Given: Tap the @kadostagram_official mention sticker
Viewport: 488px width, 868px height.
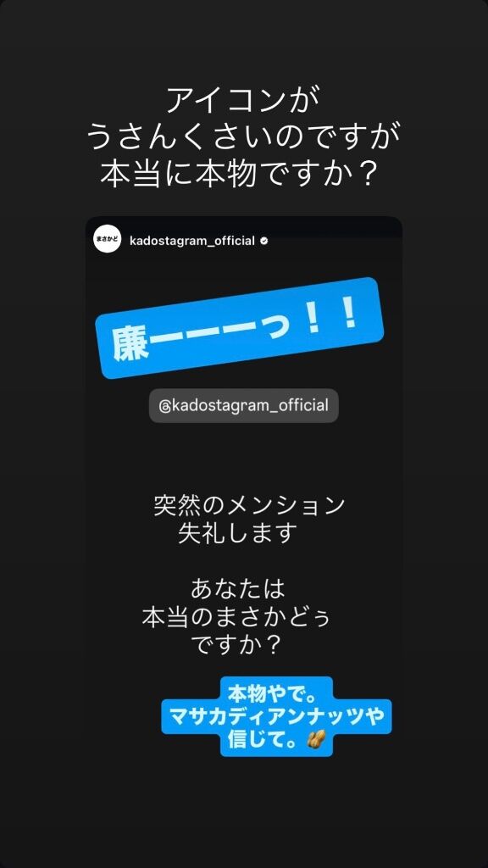Looking at the screenshot, I should [x=243, y=406].
